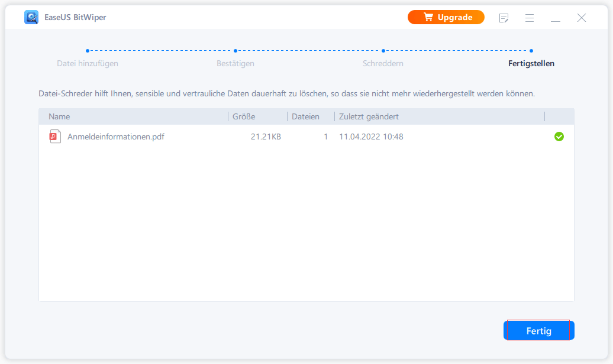Select the Anmeldeinformationen.pdf file name
This screenshot has width=613, height=364.
tap(116, 136)
